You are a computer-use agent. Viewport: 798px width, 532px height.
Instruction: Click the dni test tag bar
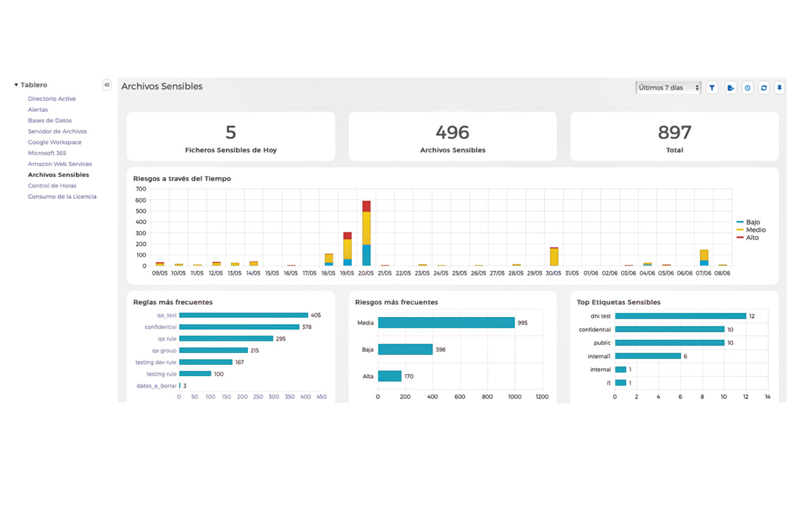pyautogui.click(x=680, y=316)
